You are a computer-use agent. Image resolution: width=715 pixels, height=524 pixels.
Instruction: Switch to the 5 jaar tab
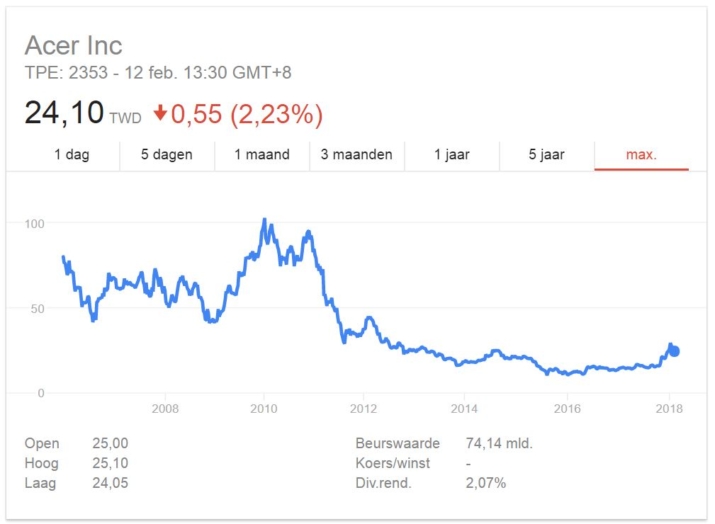[x=547, y=155]
